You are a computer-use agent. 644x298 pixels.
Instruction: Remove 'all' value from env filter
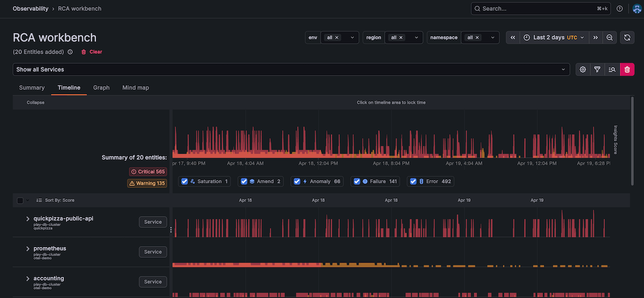coord(337,38)
